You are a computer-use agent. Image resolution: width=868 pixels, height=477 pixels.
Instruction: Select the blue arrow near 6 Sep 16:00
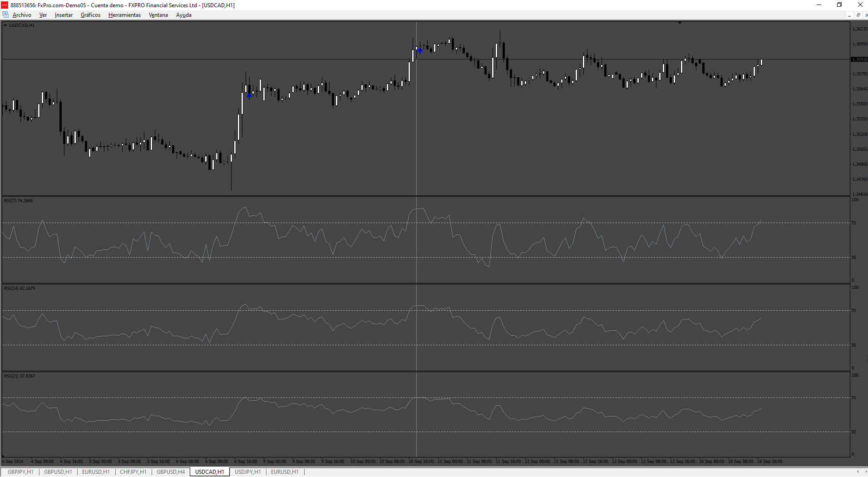tap(249, 96)
